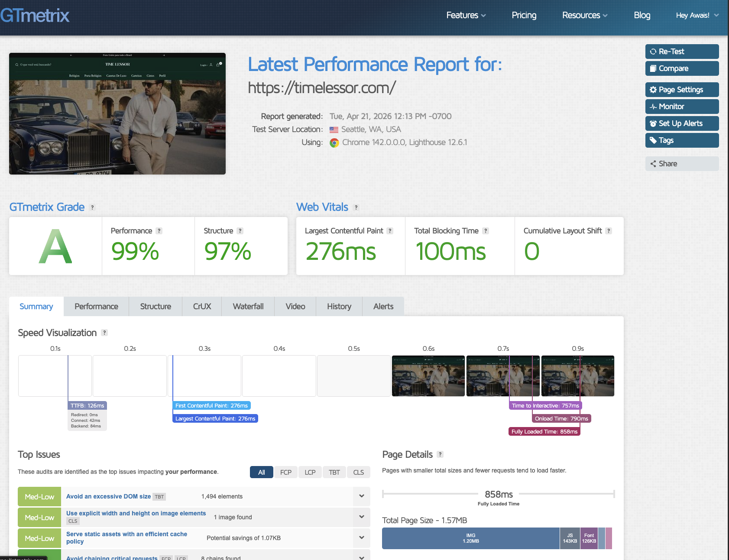The height and width of the screenshot is (560, 729).
Task: Click the IMG 1.20MB page size bar
Action: click(x=470, y=538)
